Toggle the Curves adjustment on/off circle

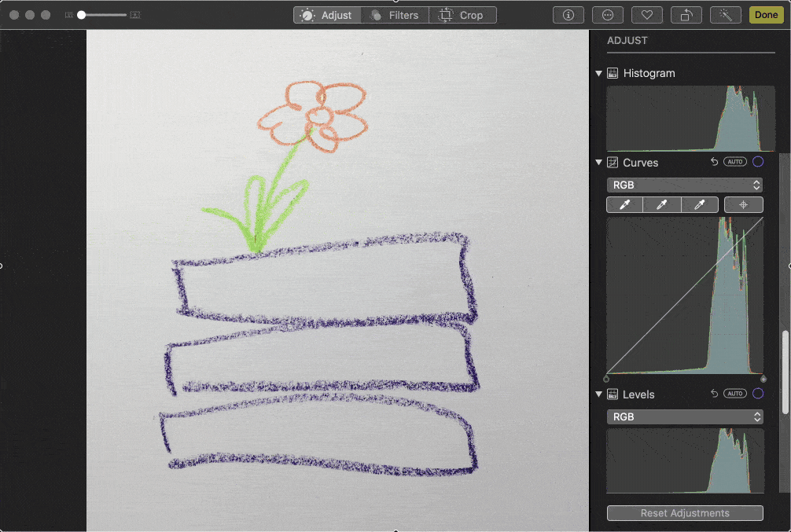click(758, 162)
